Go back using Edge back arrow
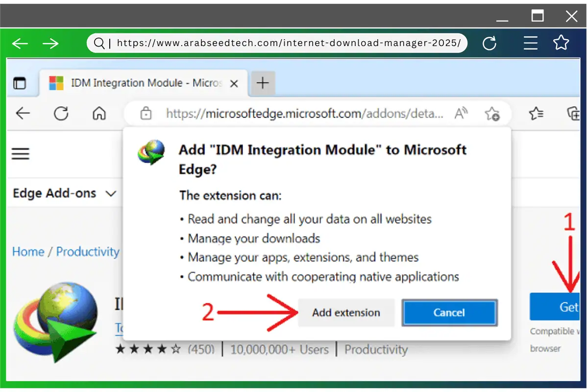The height and width of the screenshot is (392, 588). 23,114
